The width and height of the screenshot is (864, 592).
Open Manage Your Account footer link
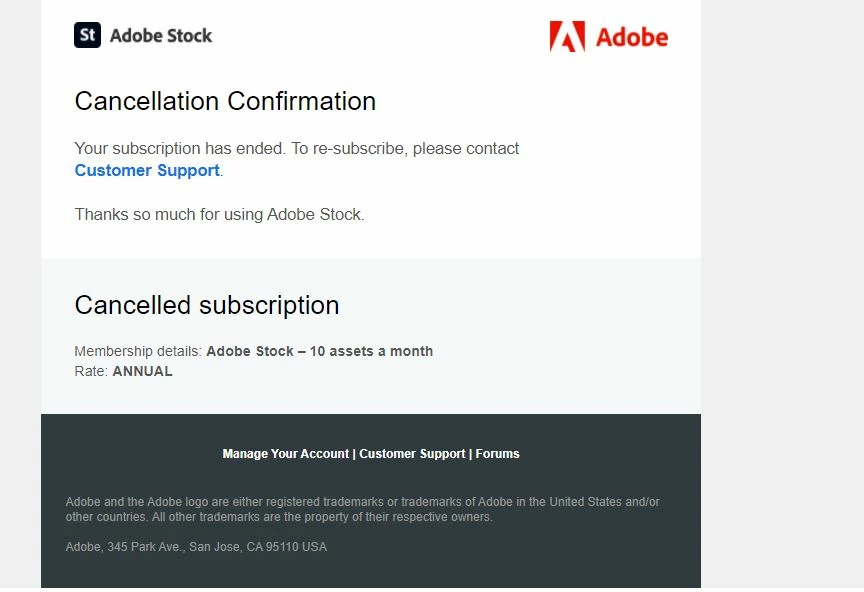[286, 454]
